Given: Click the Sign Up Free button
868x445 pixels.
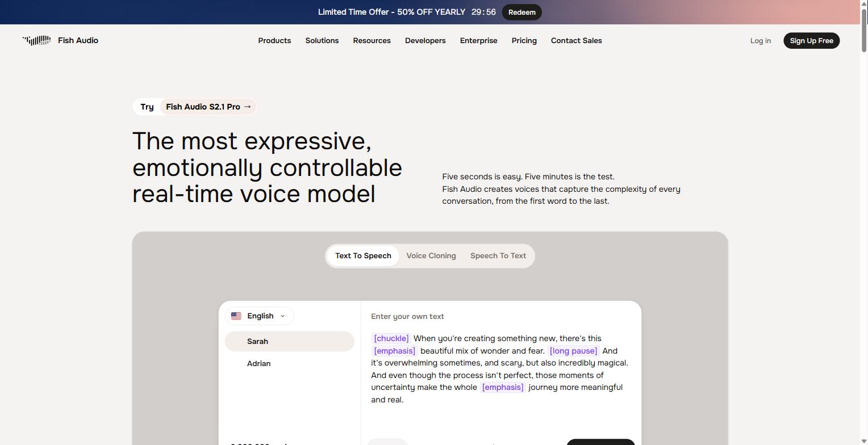Looking at the screenshot, I should click(811, 40).
